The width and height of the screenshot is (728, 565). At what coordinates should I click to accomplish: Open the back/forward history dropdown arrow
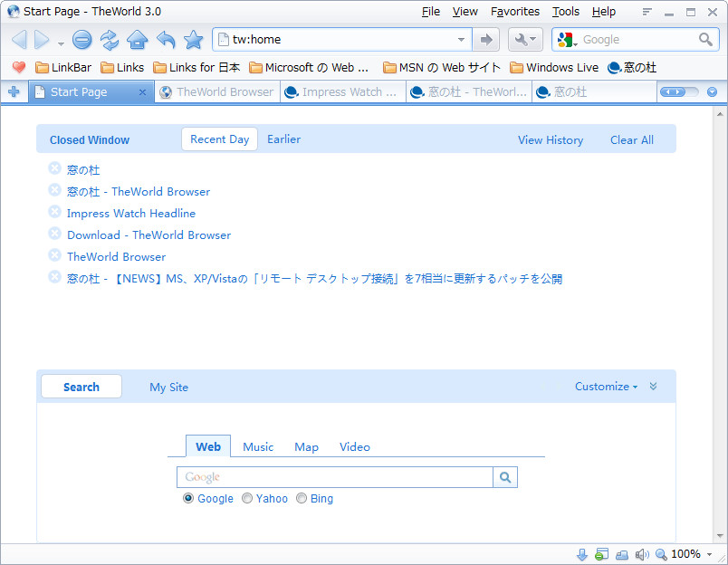coord(61,44)
